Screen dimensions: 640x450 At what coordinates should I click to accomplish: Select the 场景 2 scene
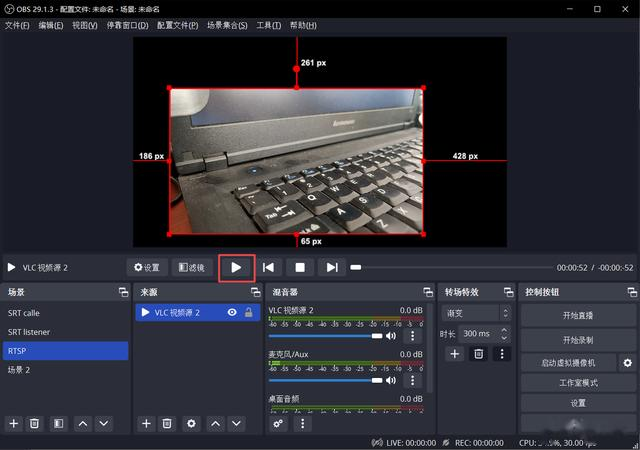coord(65,370)
